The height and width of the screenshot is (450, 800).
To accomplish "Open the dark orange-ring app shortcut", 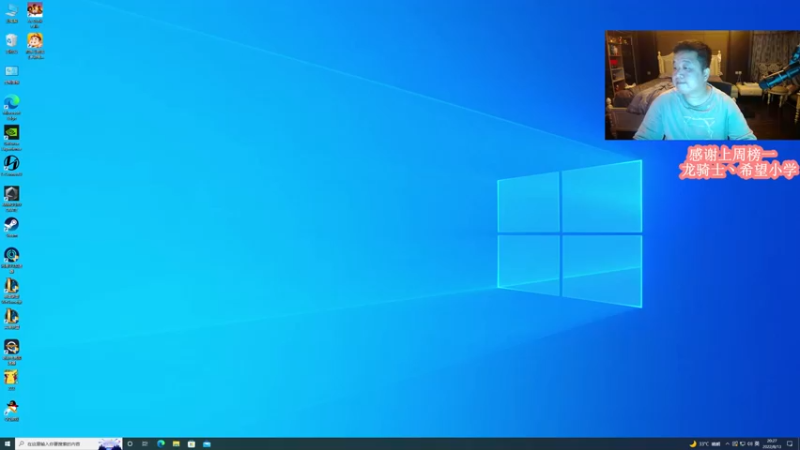I will pyautogui.click(x=11, y=352).
